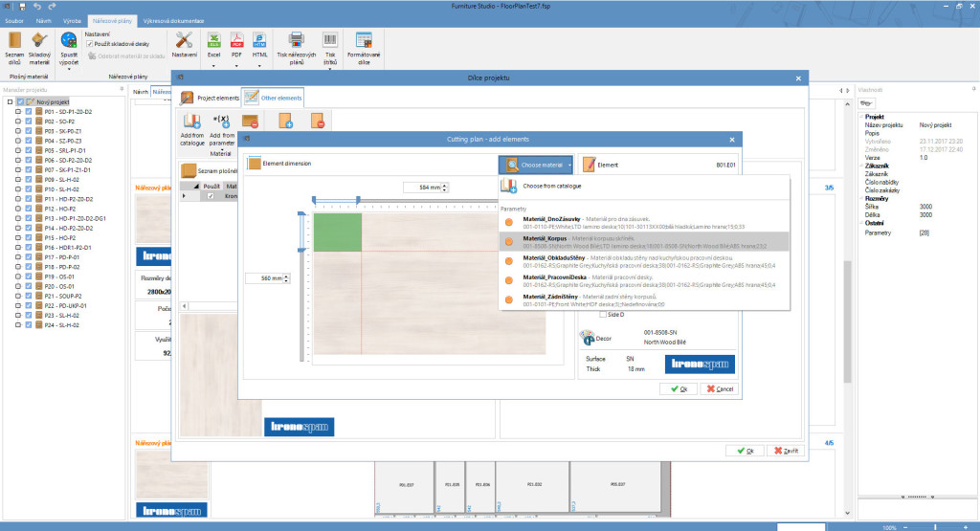Switch to Výroba ribbon tab
This screenshot has height=531, width=980.
click(x=72, y=21)
